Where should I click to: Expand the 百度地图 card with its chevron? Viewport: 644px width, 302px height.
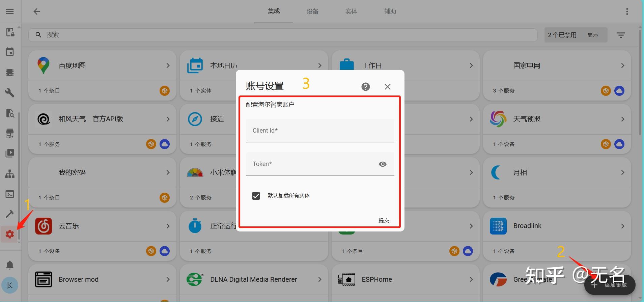coord(168,65)
